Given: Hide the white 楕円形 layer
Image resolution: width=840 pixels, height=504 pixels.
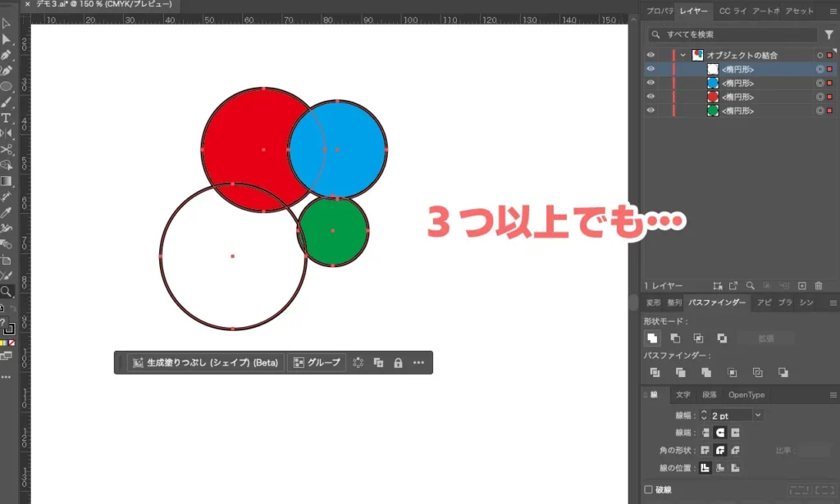Looking at the screenshot, I should tap(651, 69).
